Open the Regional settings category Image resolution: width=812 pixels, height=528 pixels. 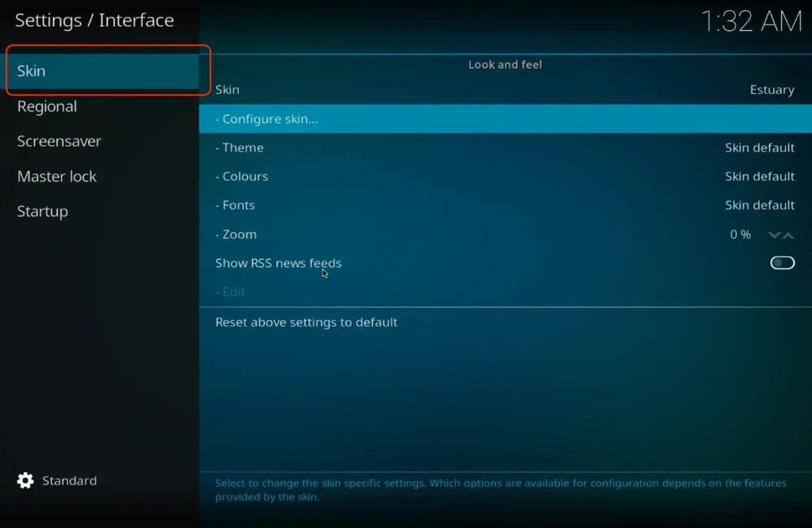pos(47,106)
